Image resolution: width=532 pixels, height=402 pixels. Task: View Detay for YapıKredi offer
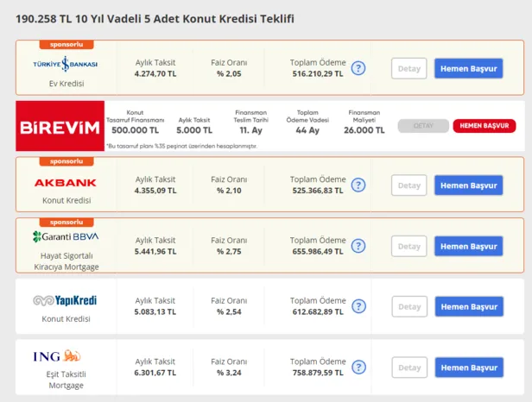pos(409,307)
